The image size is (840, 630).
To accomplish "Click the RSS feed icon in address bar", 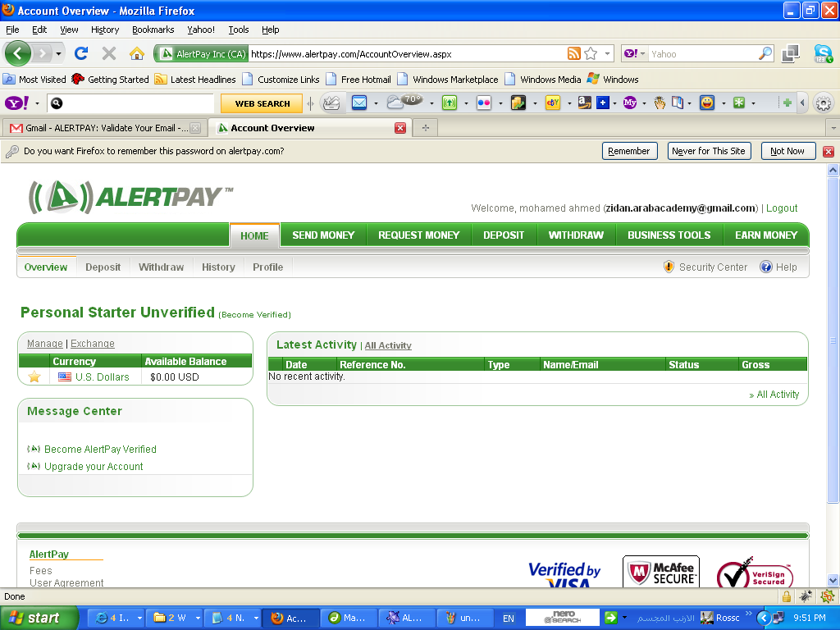I will point(573,53).
